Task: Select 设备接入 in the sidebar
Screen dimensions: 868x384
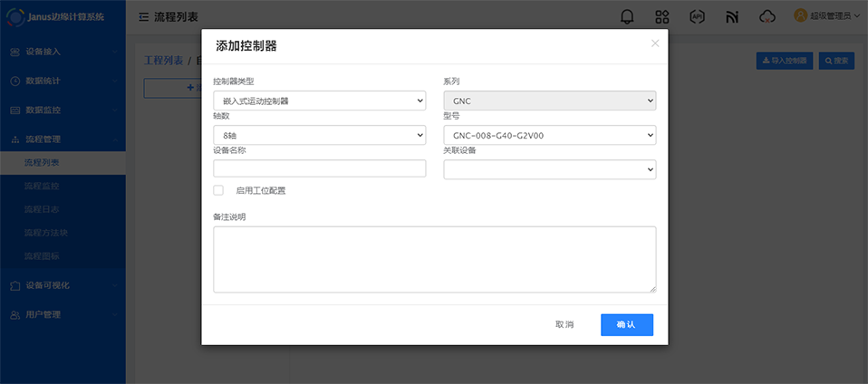Action: point(43,52)
